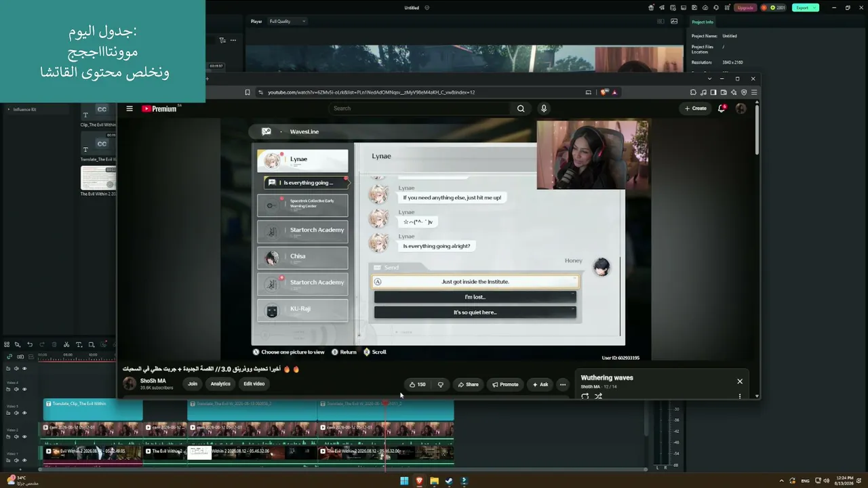Screen dimensions: 868x488
Task: Dislike the YouTube video
Action: tap(440, 384)
